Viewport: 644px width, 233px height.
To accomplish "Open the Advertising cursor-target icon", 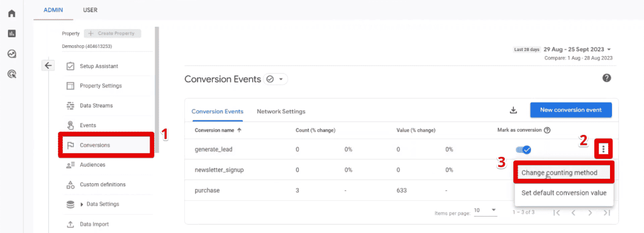I will 12,74.
